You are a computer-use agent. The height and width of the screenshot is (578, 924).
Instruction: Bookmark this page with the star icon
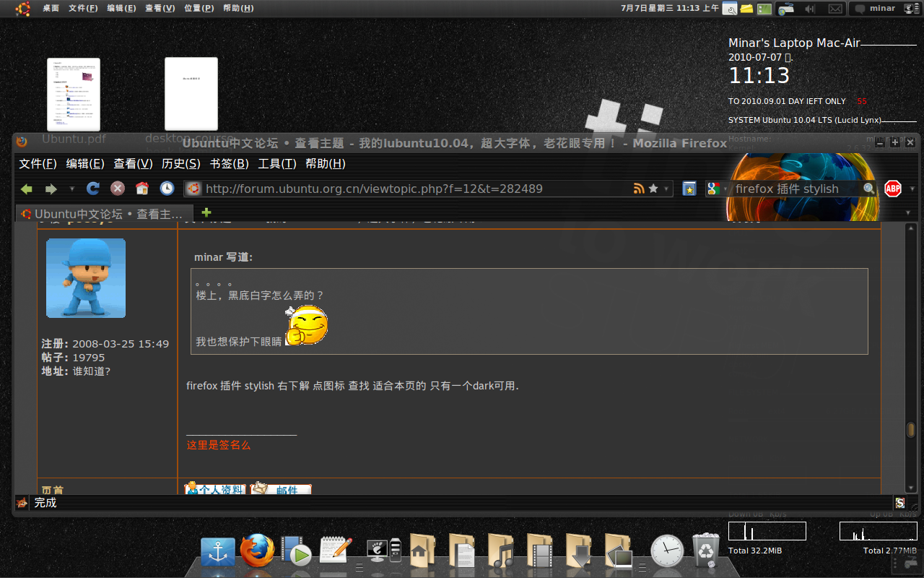653,189
